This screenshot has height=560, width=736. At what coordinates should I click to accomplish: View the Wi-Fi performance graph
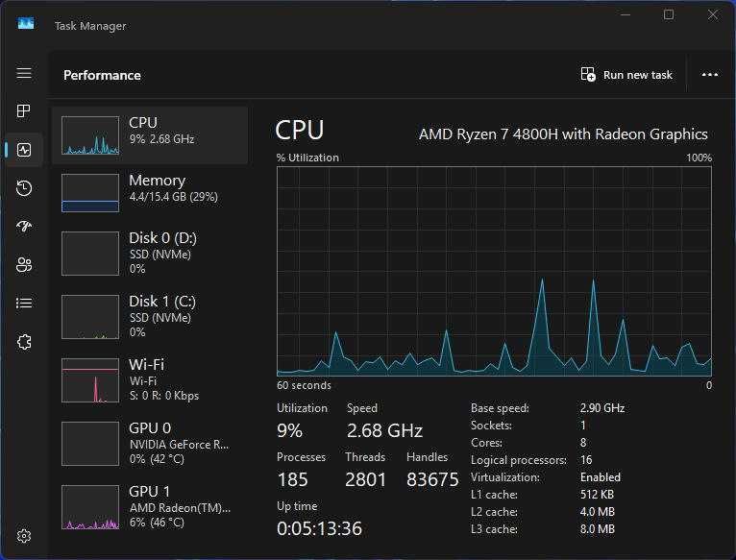pyautogui.click(x=149, y=379)
